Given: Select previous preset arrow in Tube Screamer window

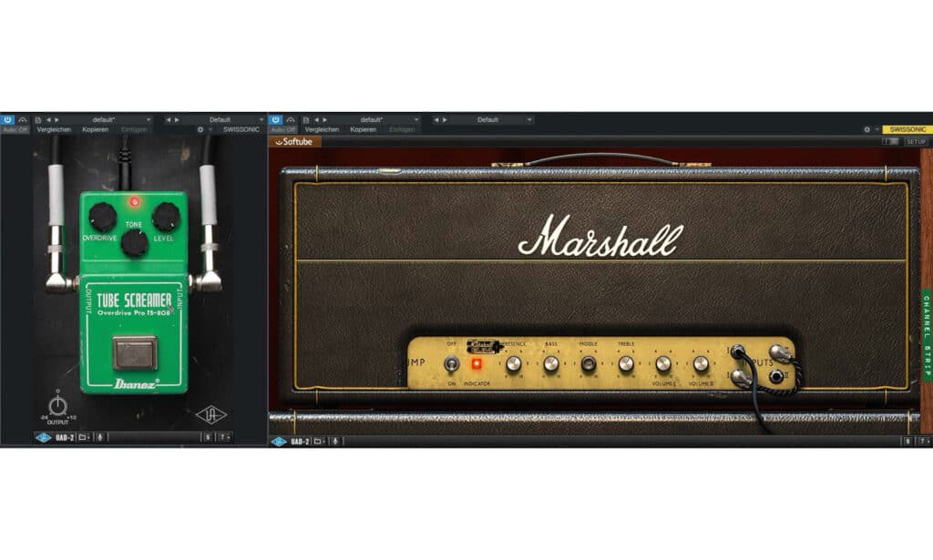Looking at the screenshot, I should click(x=49, y=120).
